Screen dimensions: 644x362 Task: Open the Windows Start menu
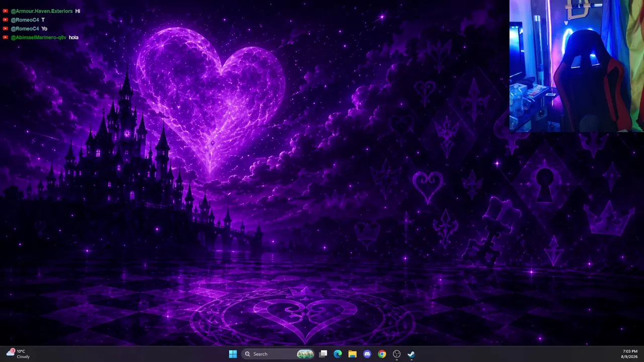233,354
